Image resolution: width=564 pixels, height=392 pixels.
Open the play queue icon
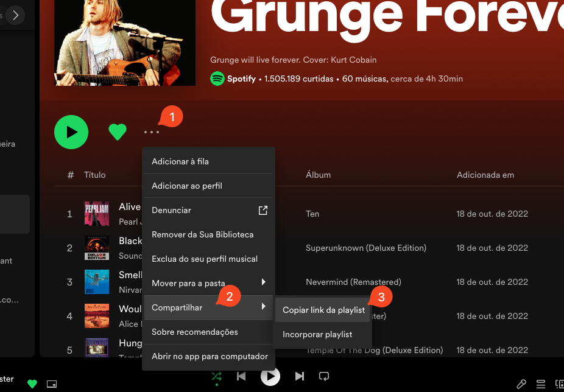click(x=541, y=383)
